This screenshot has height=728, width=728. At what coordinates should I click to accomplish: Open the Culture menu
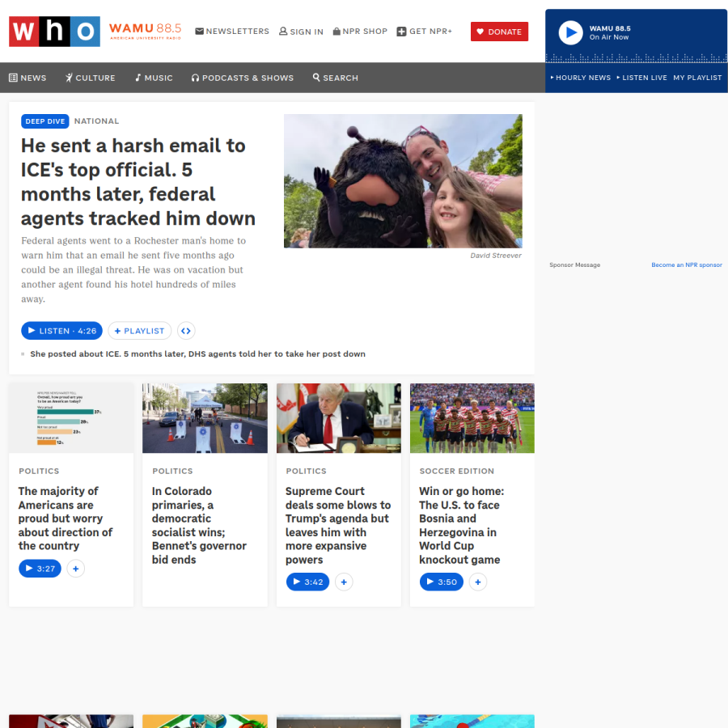pyautogui.click(x=90, y=78)
